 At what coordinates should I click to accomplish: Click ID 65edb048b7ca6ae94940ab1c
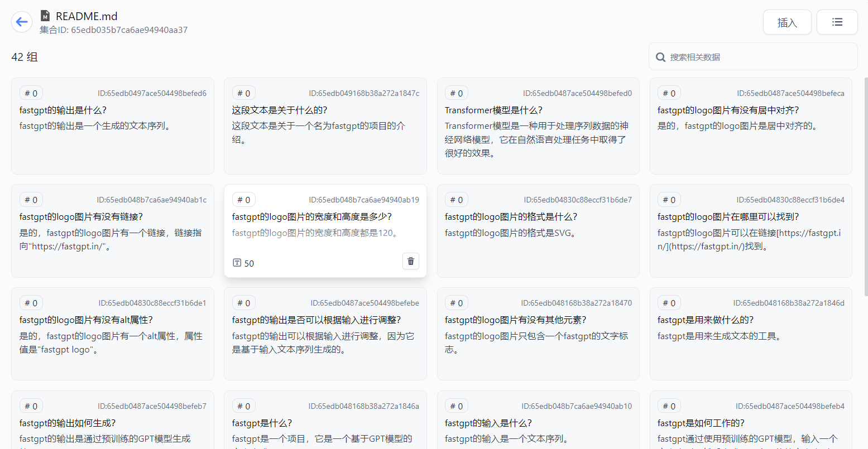click(151, 200)
